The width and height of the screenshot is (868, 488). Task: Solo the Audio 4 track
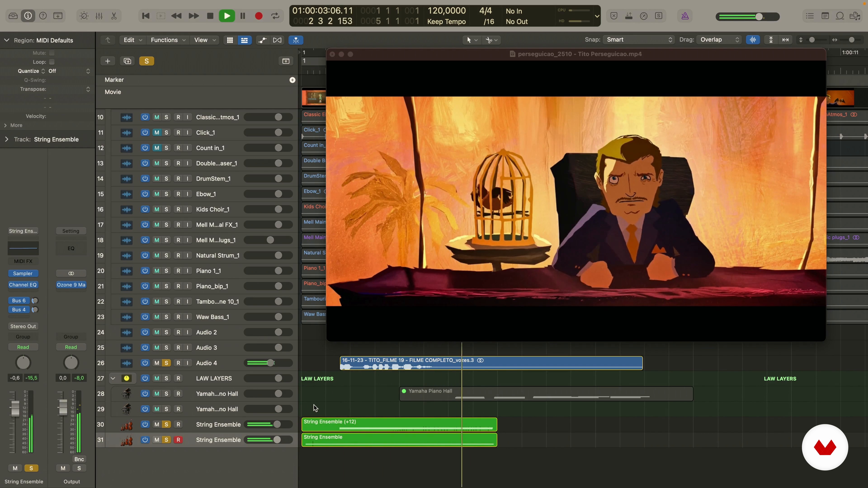click(166, 363)
